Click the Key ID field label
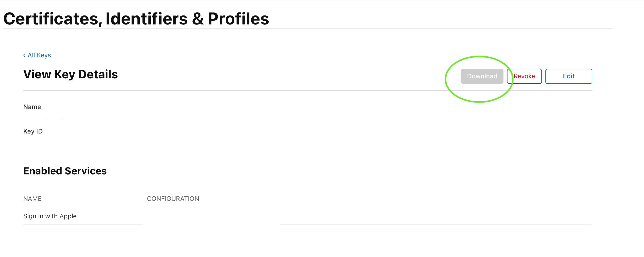Image resolution: width=644 pixels, height=257 pixels. pos(33,131)
